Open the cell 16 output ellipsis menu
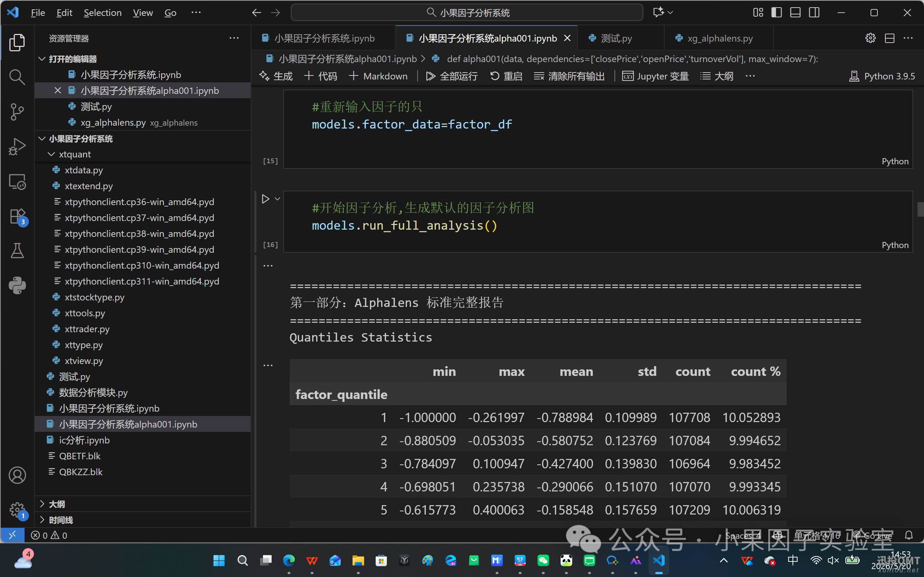 [268, 266]
